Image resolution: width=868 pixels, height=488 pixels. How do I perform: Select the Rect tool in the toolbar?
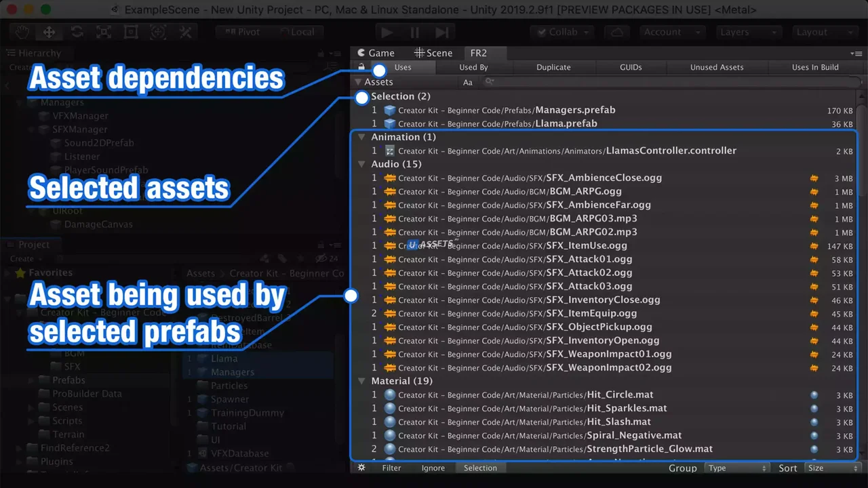pyautogui.click(x=131, y=32)
